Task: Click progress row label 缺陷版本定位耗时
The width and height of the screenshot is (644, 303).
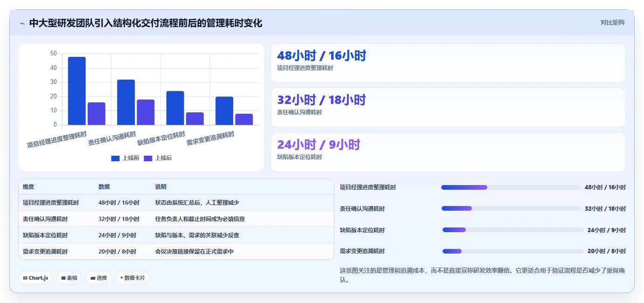Action: [362, 230]
